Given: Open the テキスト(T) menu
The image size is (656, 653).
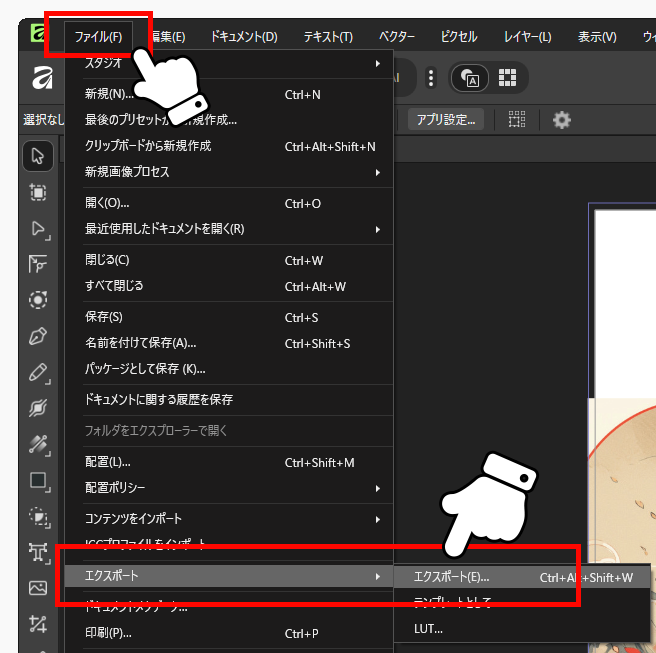Looking at the screenshot, I should point(328,37).
